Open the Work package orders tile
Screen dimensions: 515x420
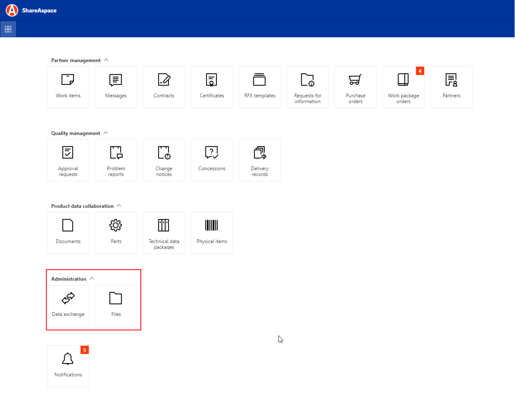click(x=403, y=87)
